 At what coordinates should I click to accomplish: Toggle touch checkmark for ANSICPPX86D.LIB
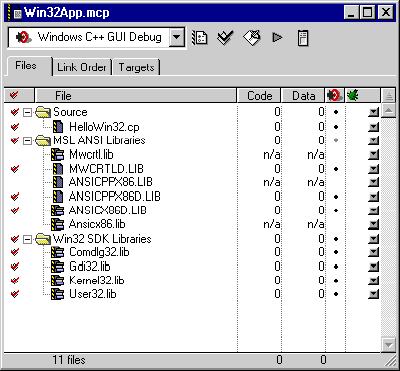[x=14, y=197]
